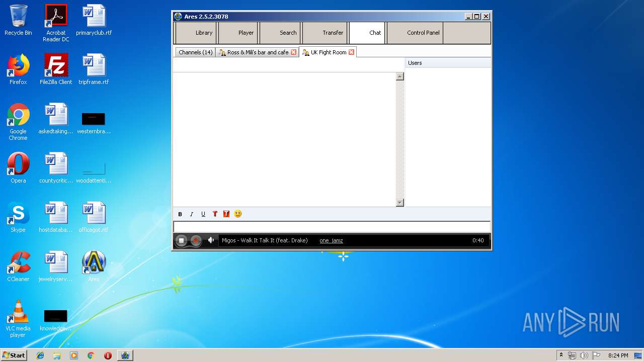Toggle underline text formatting in chat
644x362 pixels.
pyautogui.click(x=203, y=214)
